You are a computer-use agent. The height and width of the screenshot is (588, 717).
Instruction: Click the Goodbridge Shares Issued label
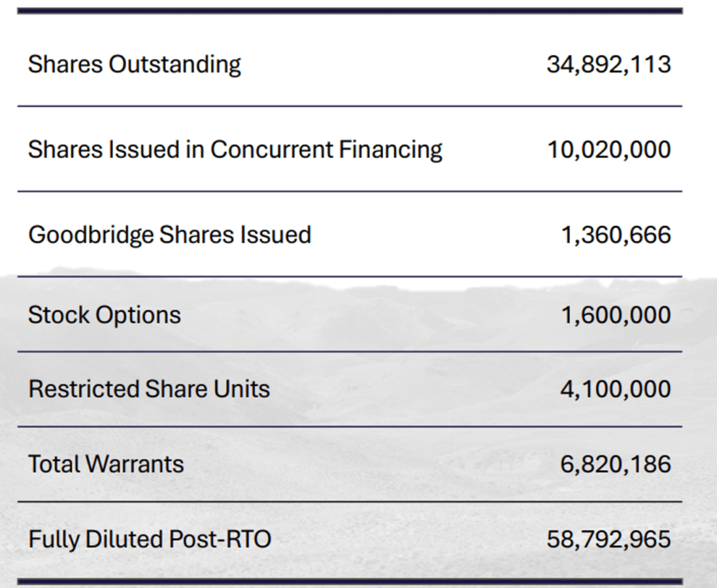click(169, 235)
